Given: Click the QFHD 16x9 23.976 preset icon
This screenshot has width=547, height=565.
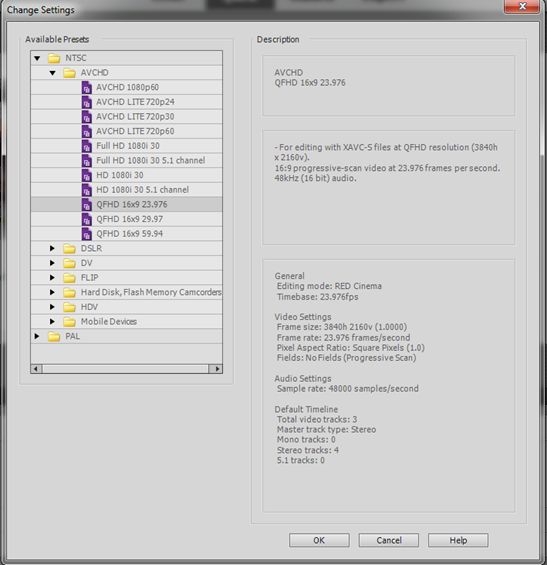Looking at the screenshot, I should (86, 205).
